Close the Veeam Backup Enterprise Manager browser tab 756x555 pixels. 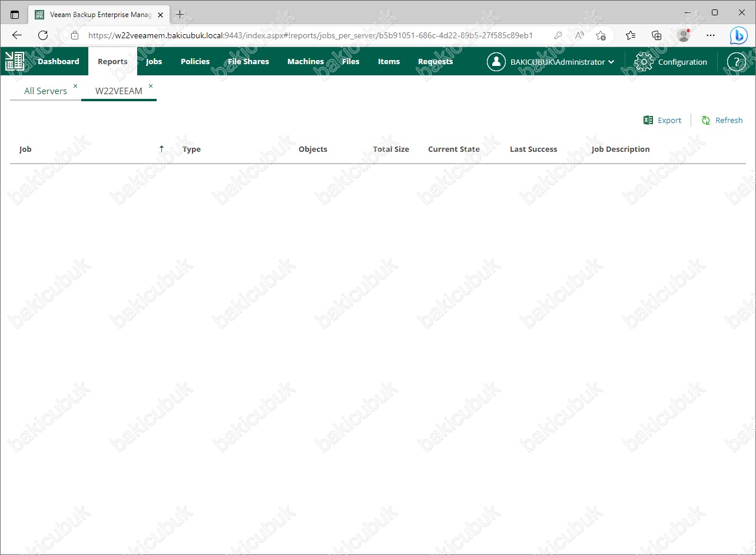pyautogui.click(x=160, y=15)
